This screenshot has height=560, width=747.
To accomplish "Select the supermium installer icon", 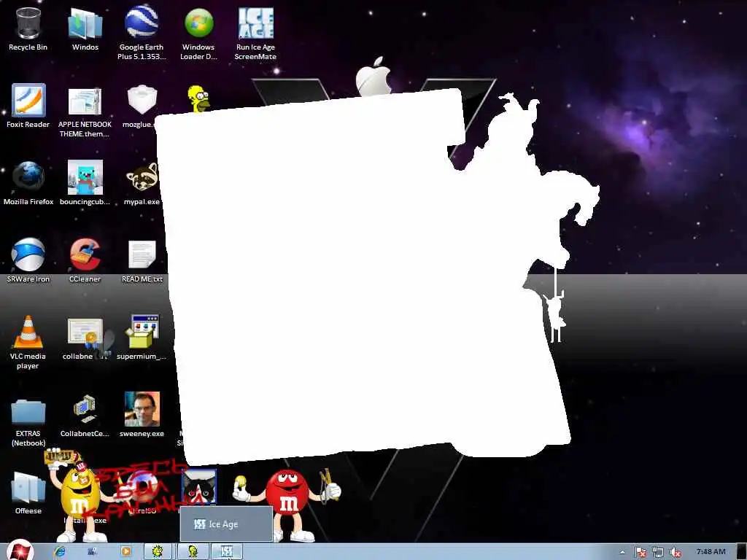I will click(142, 337).
